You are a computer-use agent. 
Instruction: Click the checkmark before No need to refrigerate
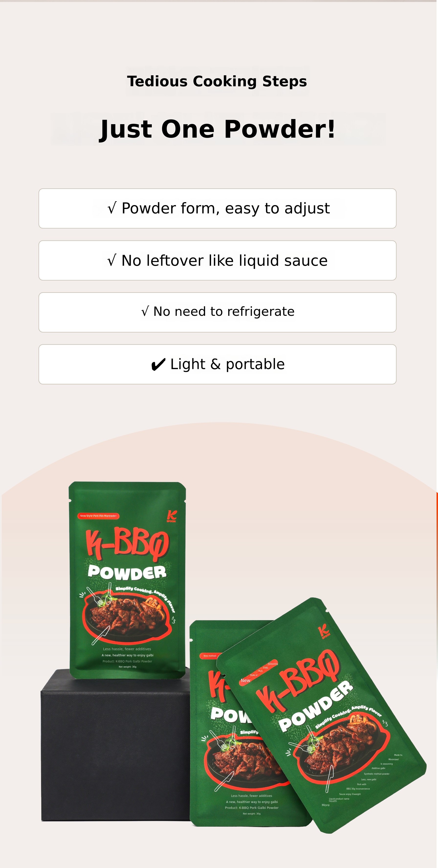pos(145,312)
